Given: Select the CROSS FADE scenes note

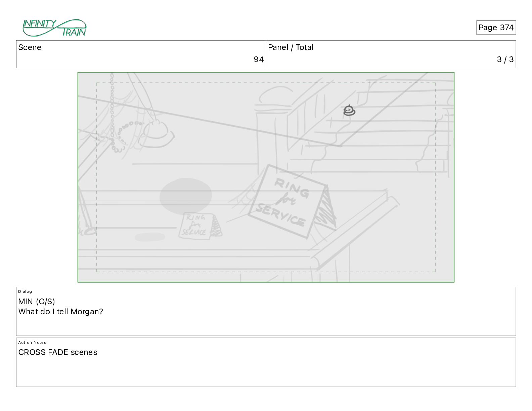Looking at the screenshot, I should point(58,352).
